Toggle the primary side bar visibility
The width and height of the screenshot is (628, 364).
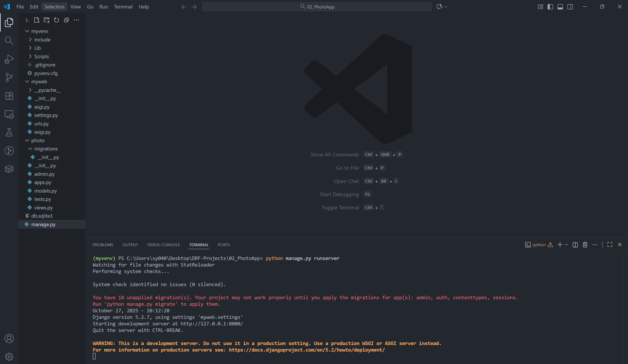550,7
